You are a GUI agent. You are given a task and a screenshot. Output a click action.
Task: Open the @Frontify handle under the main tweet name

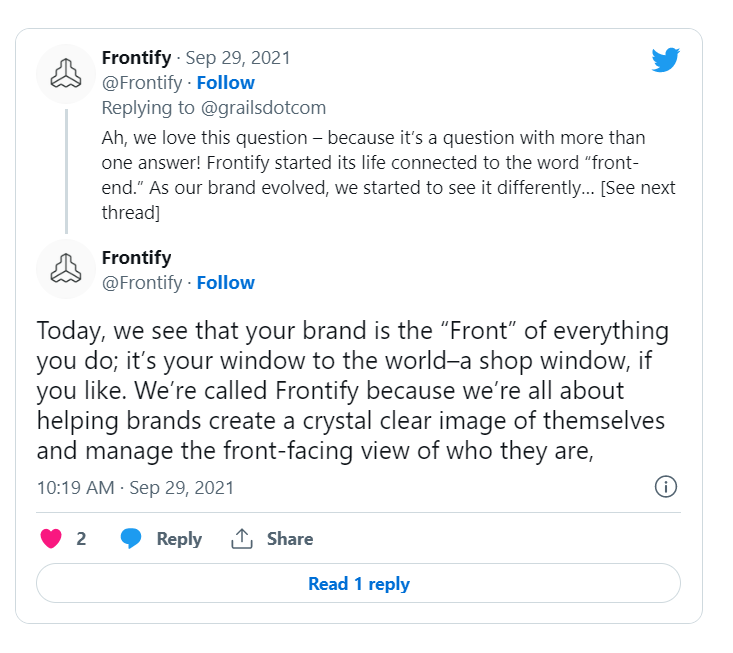pyautogui.click(x=142, y=283)
